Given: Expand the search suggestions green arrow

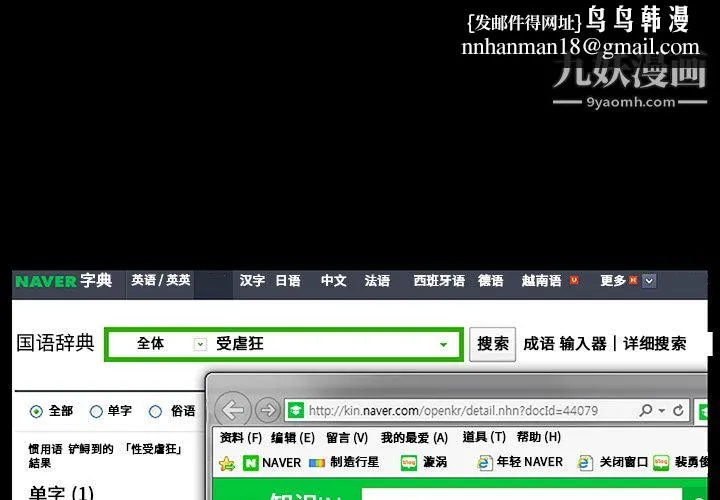Looking at the screenshot, I should click(x=444, y=344).
